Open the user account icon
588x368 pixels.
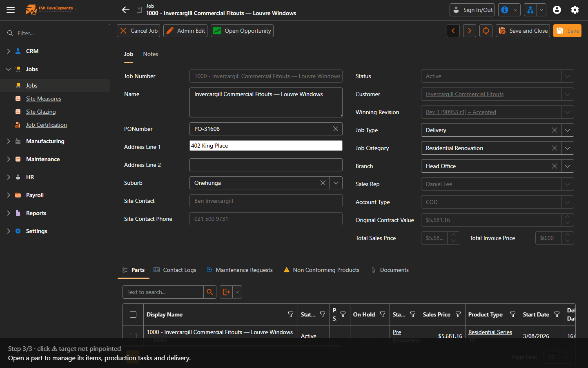pos(557,10)
